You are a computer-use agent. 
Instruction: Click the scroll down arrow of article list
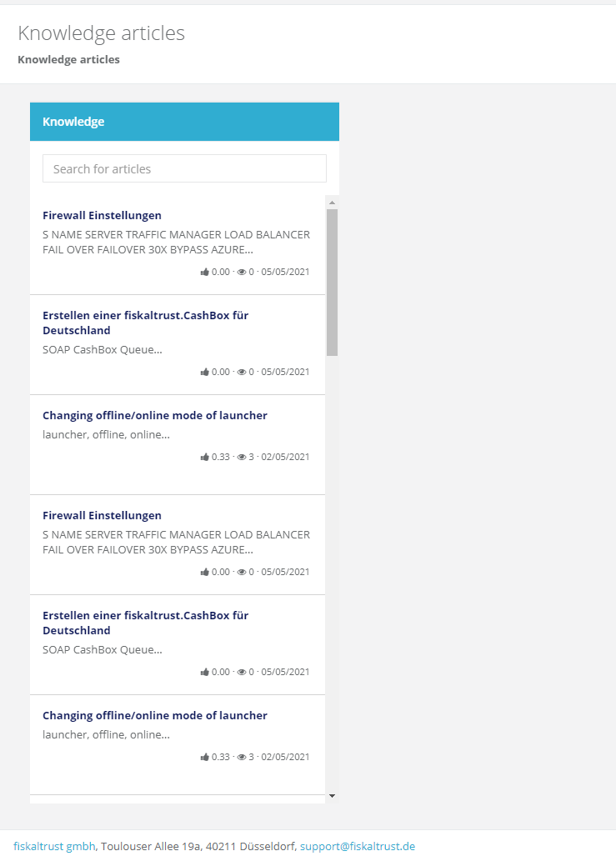[332, 796]
